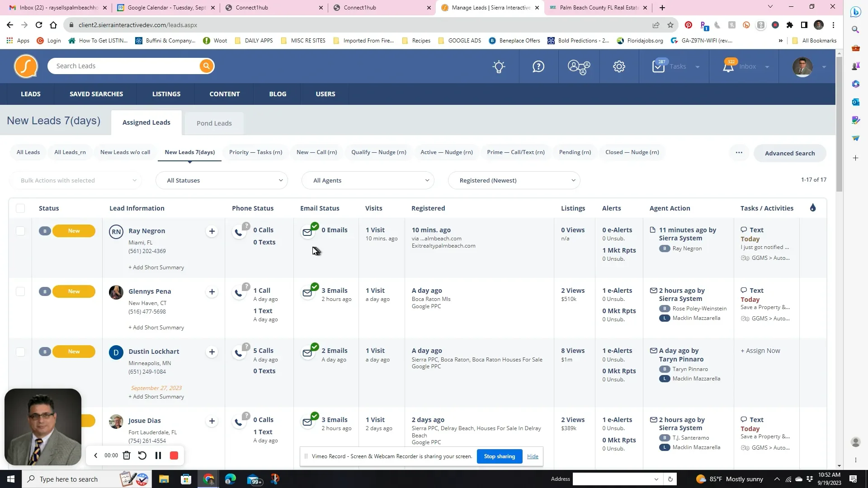
Task: Click the three-dots more filters icon
Action: (x=739, y=153)
